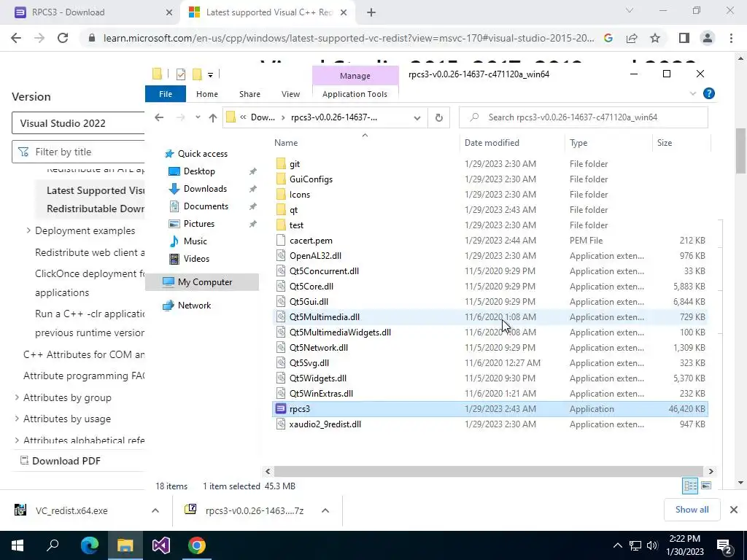Select the cacert.pem file
The height and width of the screenshot is (560, 747).
[311, 241]
